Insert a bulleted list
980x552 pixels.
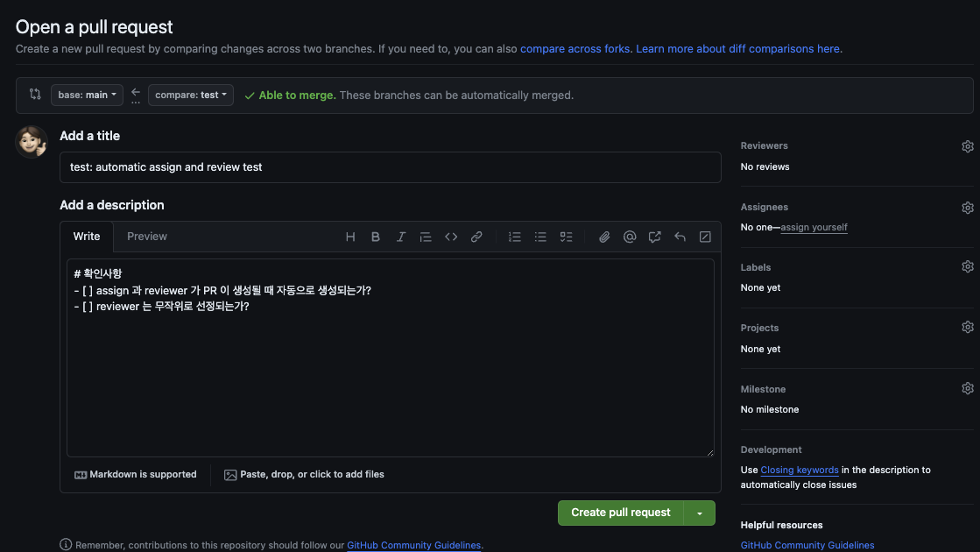(540, 237)
